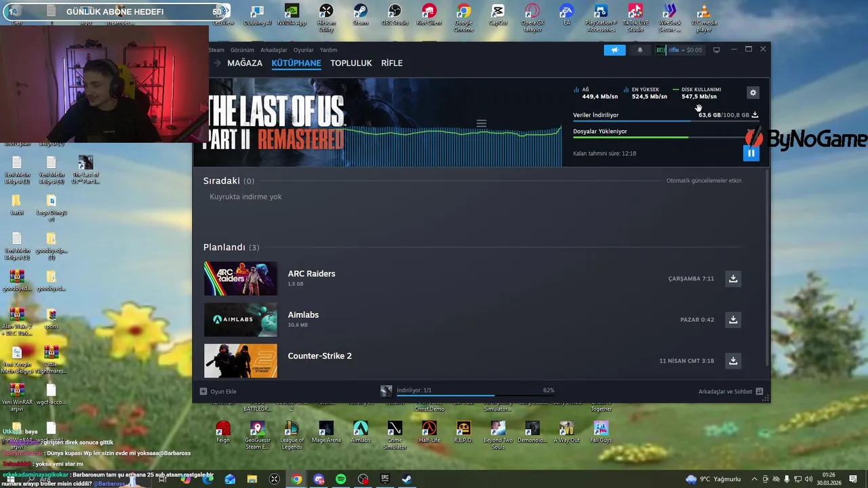Open Steam announcements megaphone button
Image resolution: width=868 pixels, height=488 pixels.
pos(615,49)
